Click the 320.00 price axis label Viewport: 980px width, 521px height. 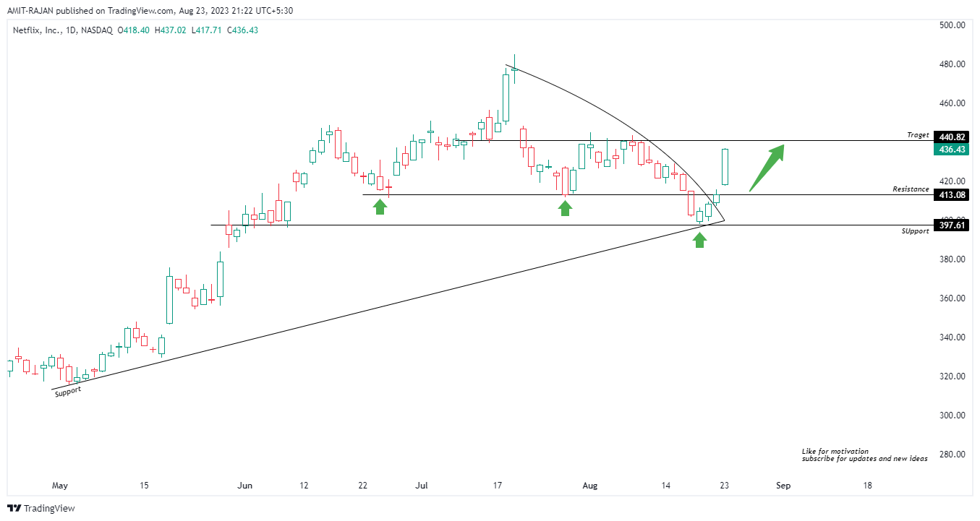[x=951, y=376]
